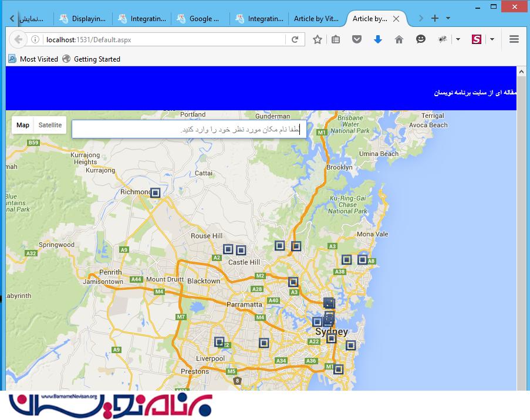Click the page's vertical scrollbar track
This screenshot has width=530, height=420.
(521, 235)
